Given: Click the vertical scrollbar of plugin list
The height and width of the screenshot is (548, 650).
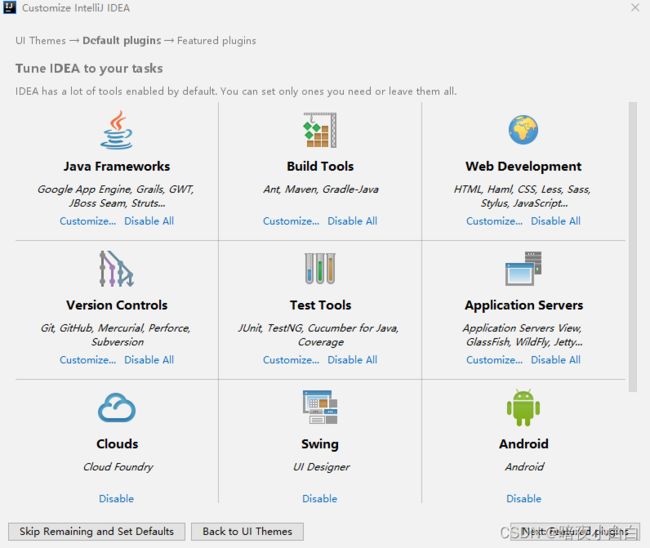Looking at the screenshot, I should [633, 247].
